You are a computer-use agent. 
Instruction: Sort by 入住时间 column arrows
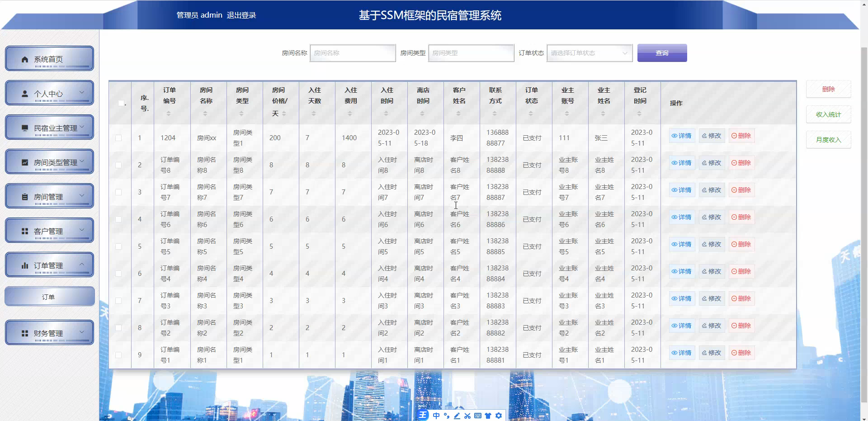[386, 114]
